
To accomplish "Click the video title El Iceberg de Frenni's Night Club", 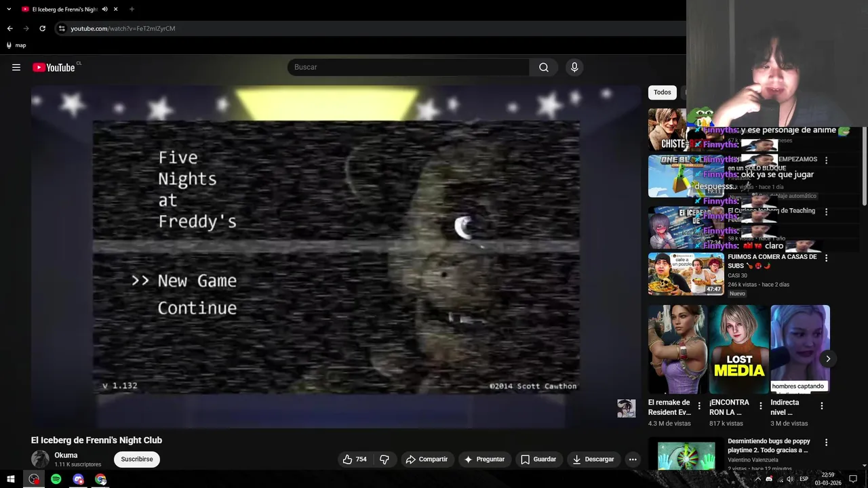I will tap(96, 440).
